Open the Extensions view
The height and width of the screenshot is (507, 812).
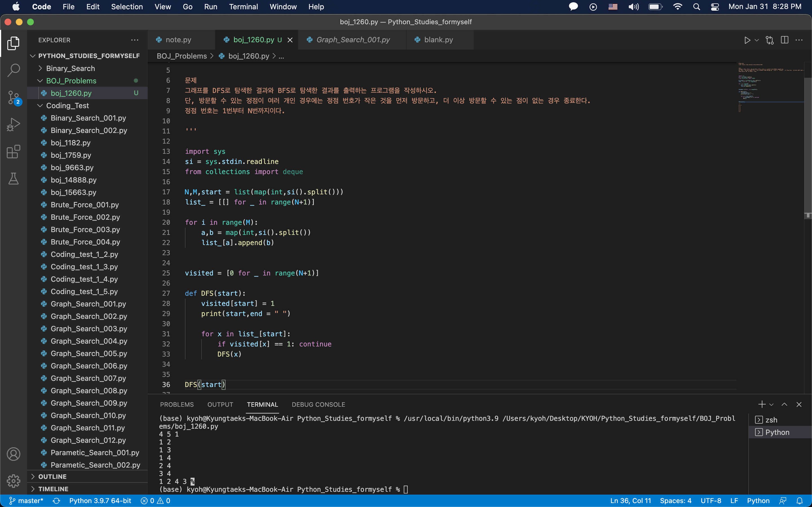14,152
